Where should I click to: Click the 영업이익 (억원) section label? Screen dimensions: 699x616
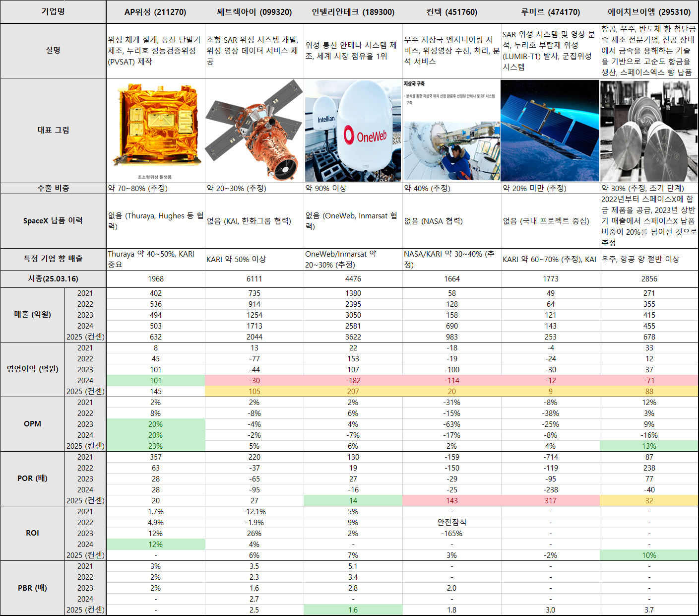point(33,369)
